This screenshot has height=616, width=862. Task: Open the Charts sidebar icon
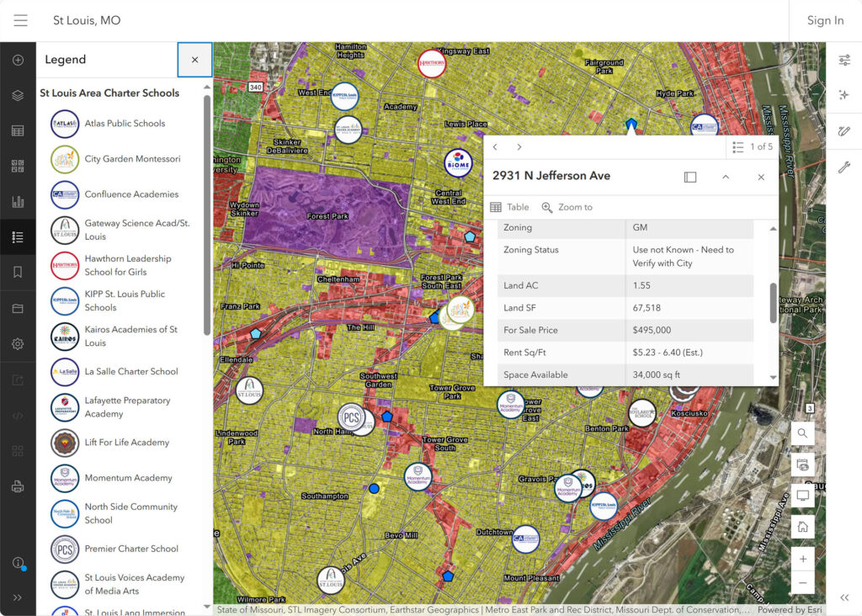coord(18,201)
